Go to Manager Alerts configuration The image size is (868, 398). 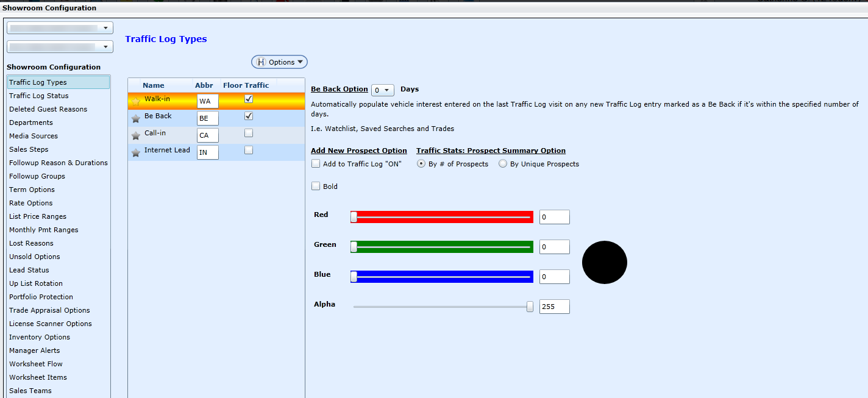click(35, 350)
